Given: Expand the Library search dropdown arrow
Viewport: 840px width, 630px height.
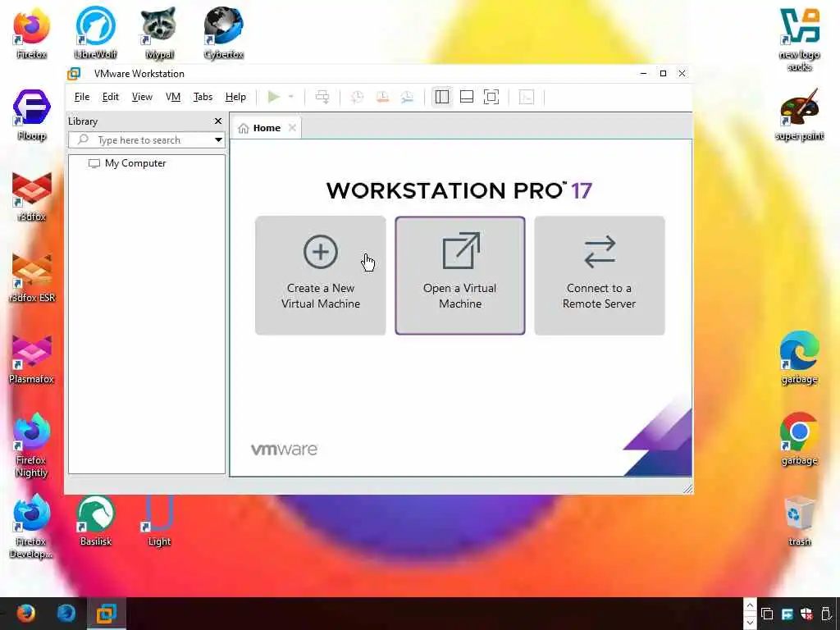Looking at the screenshot, I should tap(218, 140).
